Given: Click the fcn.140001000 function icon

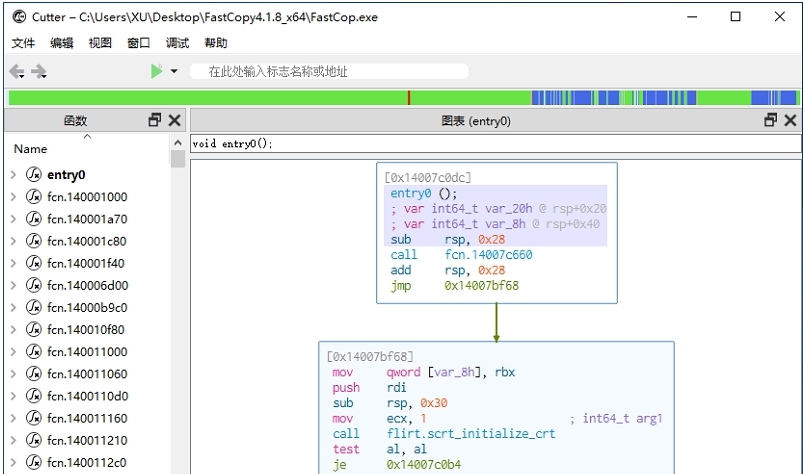Looking at the screenshot, I should (x=34, y=197).
